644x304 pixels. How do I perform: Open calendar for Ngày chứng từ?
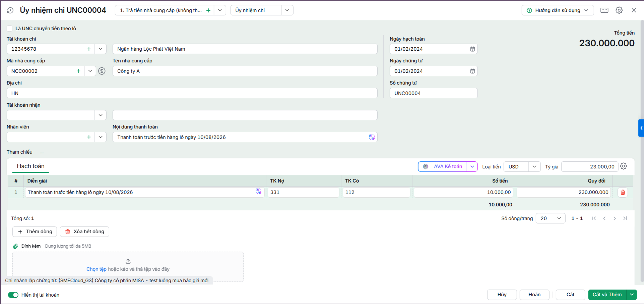472,71
